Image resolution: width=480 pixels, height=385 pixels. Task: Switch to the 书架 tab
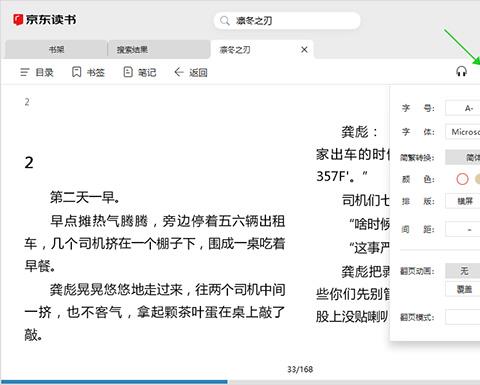(x=56, y=50)
